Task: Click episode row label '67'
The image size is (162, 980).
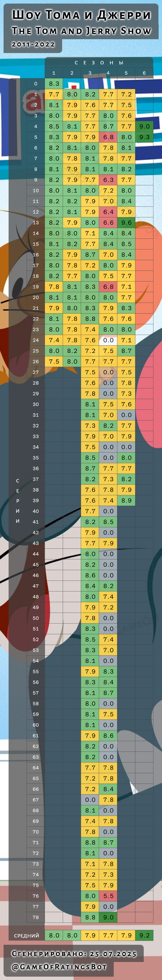Action: pos(36,800)
